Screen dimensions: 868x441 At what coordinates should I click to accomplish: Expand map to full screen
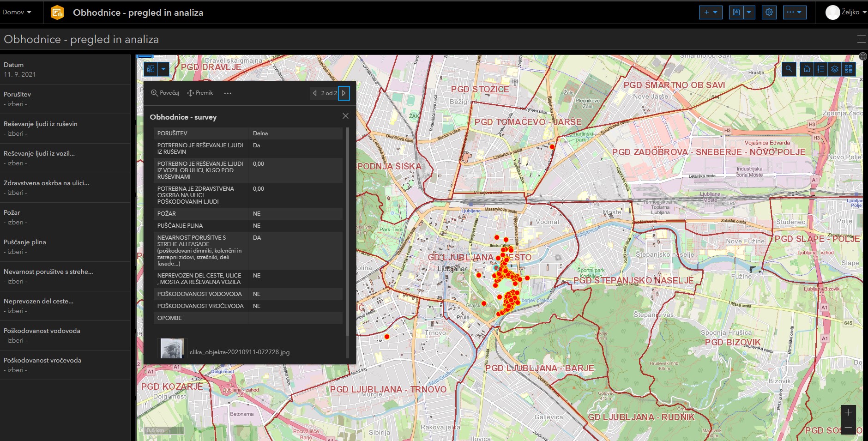click(x=862, y=56)
